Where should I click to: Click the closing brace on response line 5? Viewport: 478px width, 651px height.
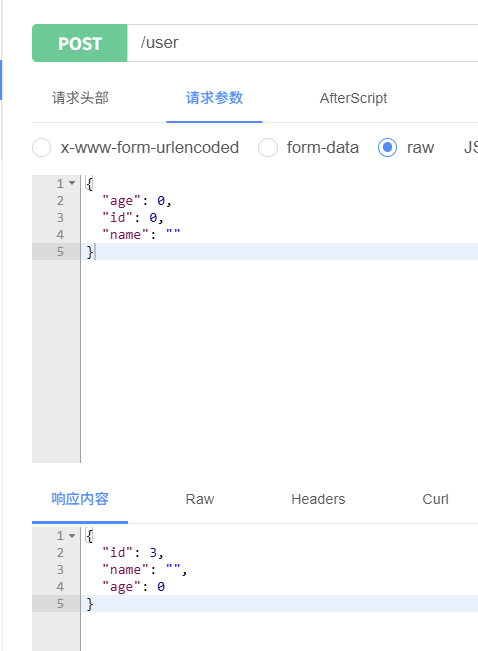pos(90,604)
